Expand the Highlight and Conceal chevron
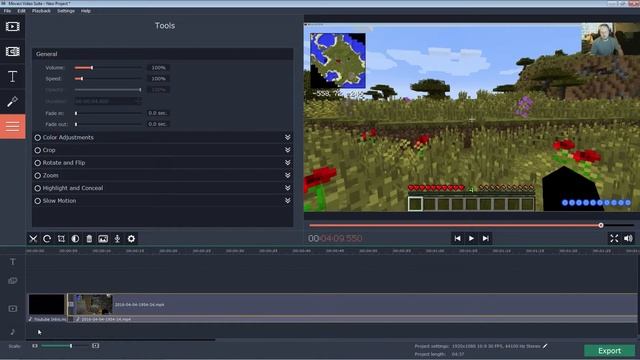The image size is (640, 360). click(287, 188)
